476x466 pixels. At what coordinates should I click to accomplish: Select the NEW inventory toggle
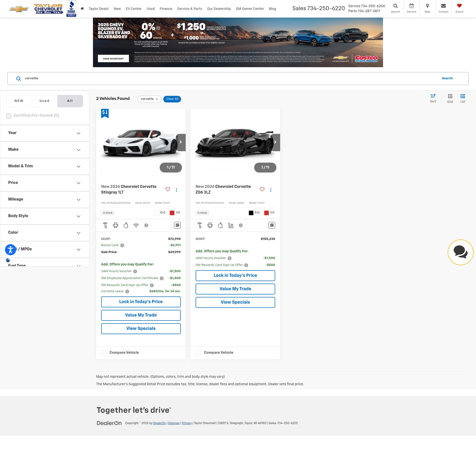tap(19, 101)
